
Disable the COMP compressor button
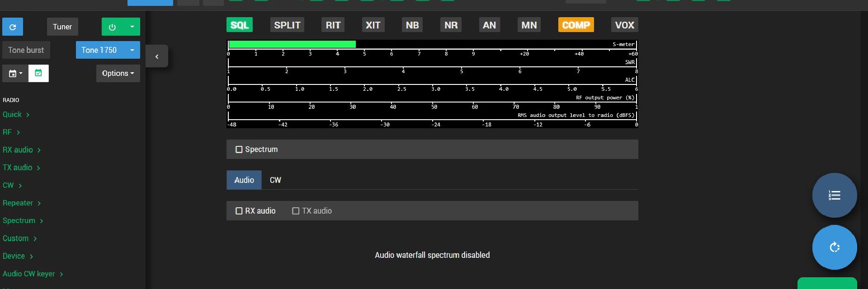[x=576, y=25]
